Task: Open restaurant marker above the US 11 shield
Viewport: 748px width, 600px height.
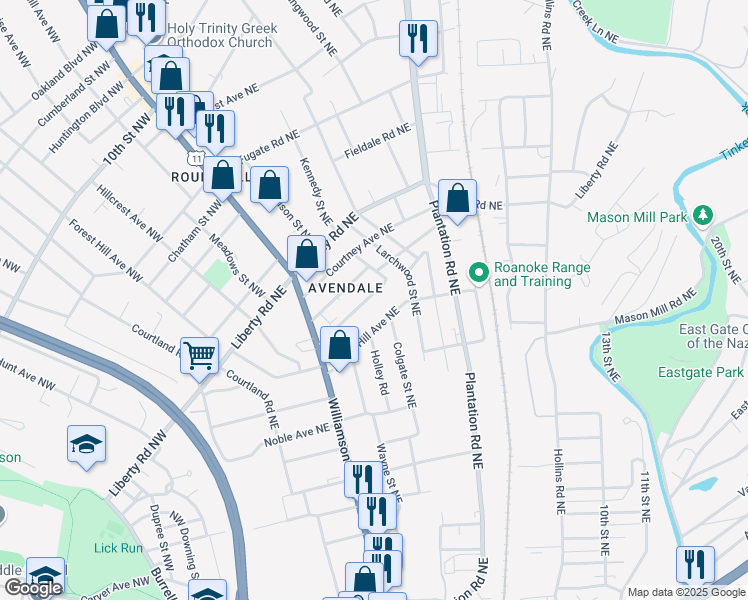Action: [x=215, y=129]
